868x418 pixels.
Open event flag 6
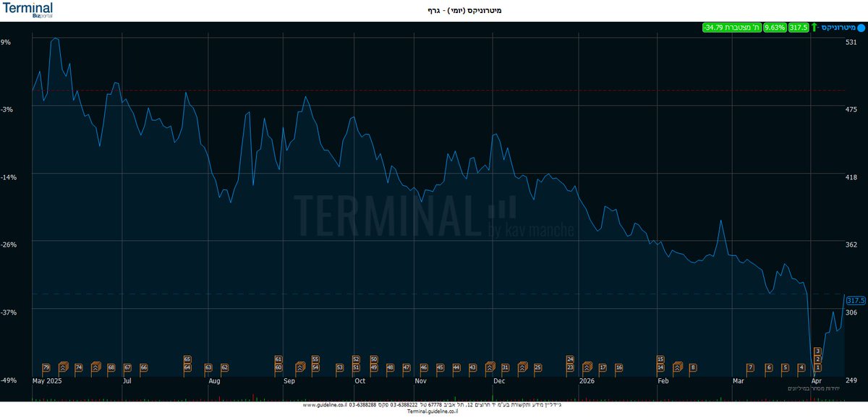pos(769,367)
